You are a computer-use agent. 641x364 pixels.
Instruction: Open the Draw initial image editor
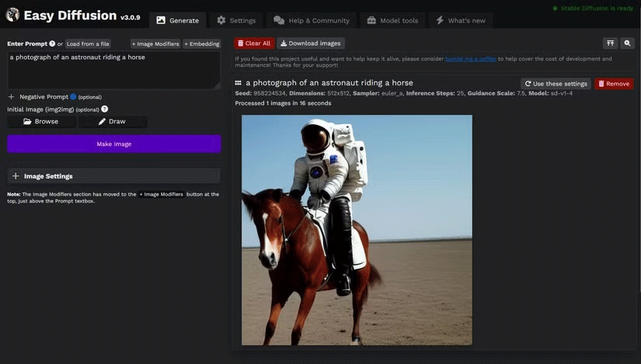tap(113, 121)
